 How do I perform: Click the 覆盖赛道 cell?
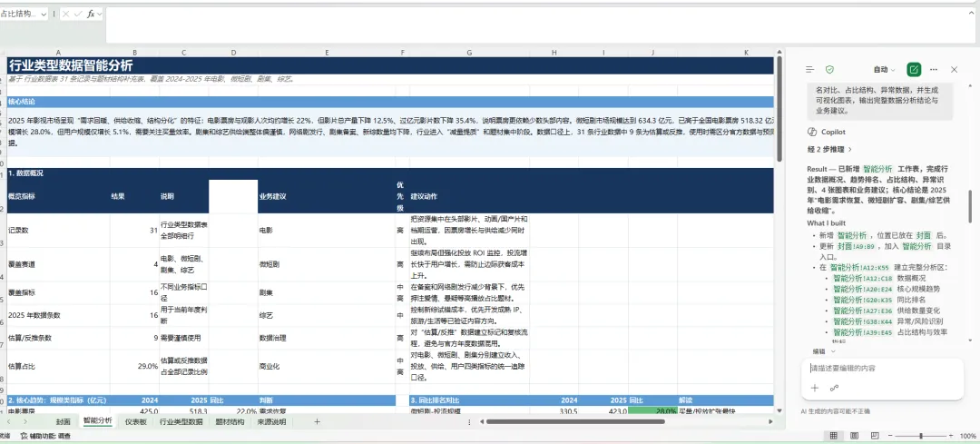coord(58,264)
